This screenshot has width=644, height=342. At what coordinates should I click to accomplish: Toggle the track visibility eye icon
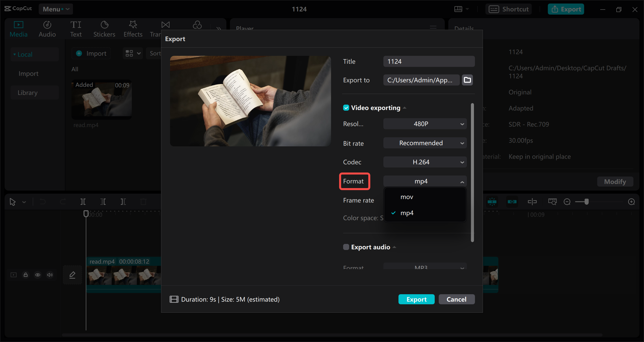(x=38, y=275)
